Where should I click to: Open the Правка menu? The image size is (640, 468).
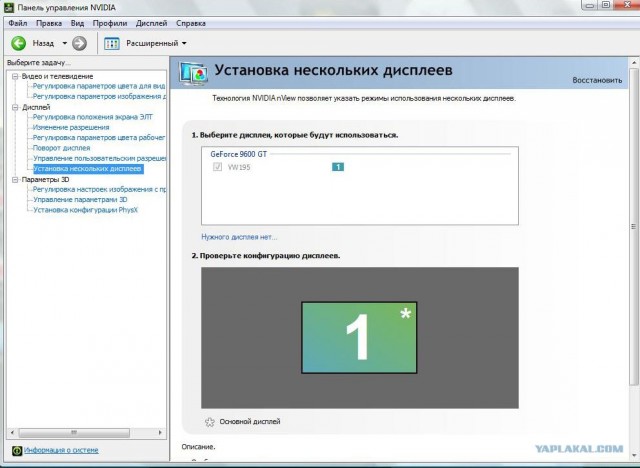pyautogui.click(x=49, y=23)
